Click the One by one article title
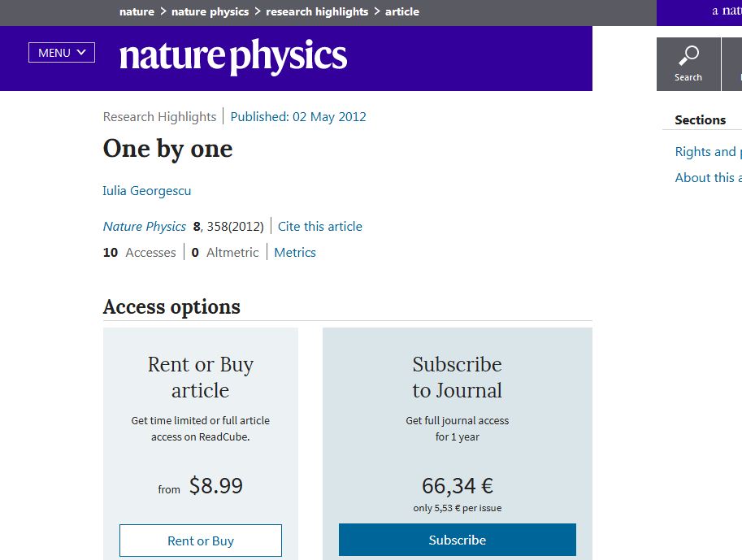 (168, 150)
